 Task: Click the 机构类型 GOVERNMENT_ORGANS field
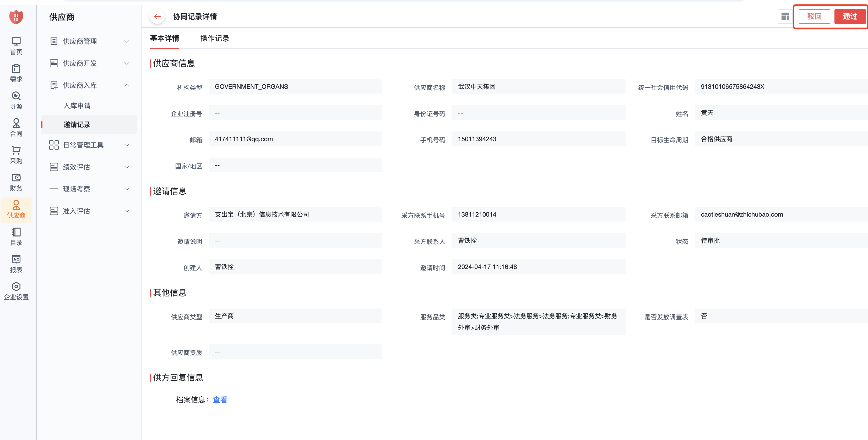point(295,86)
